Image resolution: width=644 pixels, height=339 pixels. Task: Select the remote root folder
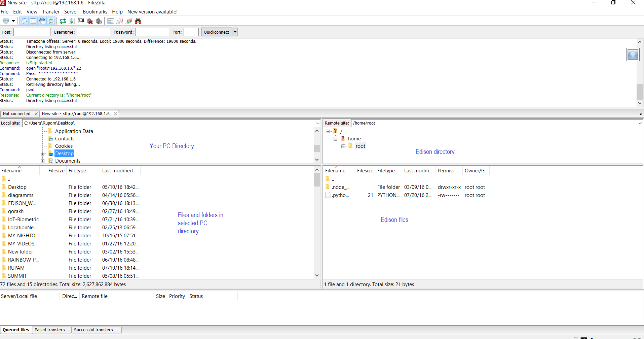pyautogui.click(x=361, y=146)
